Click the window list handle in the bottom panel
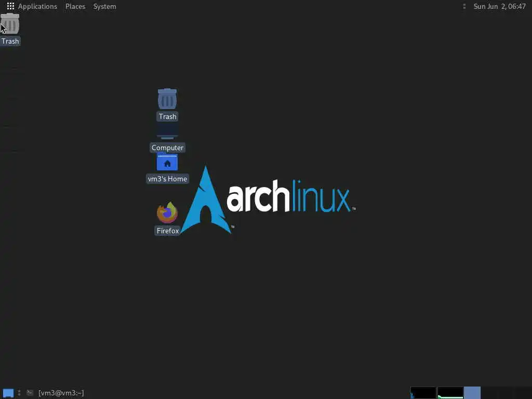The height and width of the screenshot is (399, 532). (19, 393)
